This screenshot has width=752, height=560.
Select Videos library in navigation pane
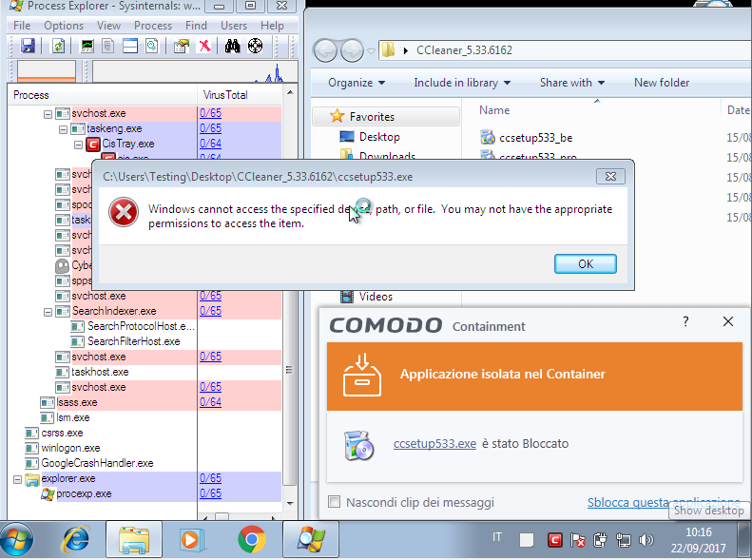376,297
